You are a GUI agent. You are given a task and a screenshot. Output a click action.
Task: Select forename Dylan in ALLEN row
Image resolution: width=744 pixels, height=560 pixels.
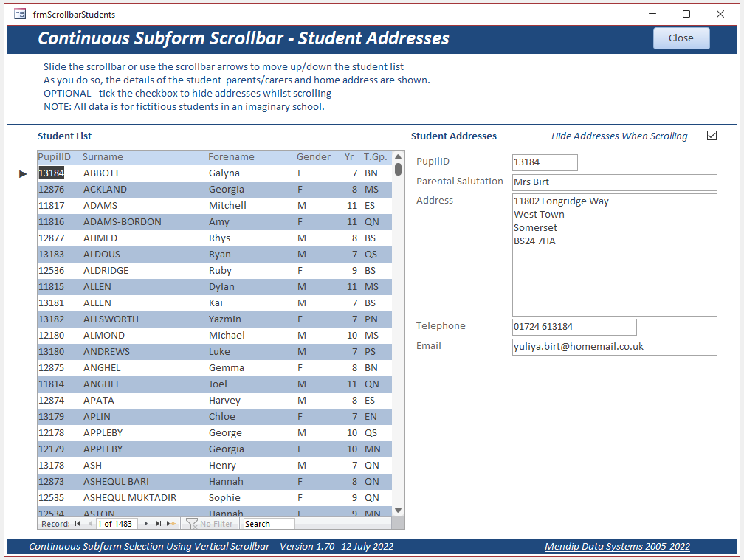coord(221,287)
